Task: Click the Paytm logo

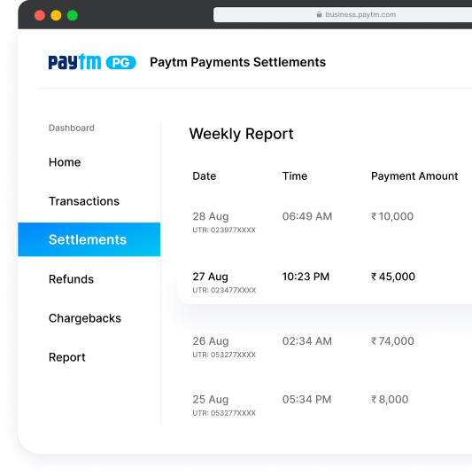Action: click(x=74, y=62)
